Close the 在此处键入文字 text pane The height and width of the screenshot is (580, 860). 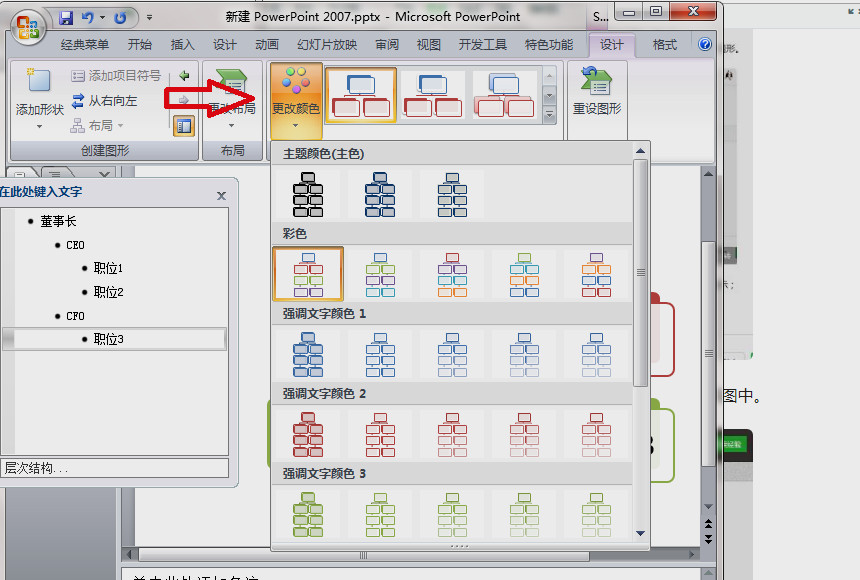[222, 196]
